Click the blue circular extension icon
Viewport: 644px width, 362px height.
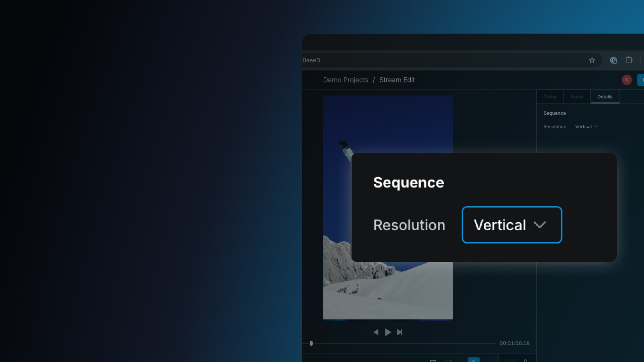tap(613, 60)
